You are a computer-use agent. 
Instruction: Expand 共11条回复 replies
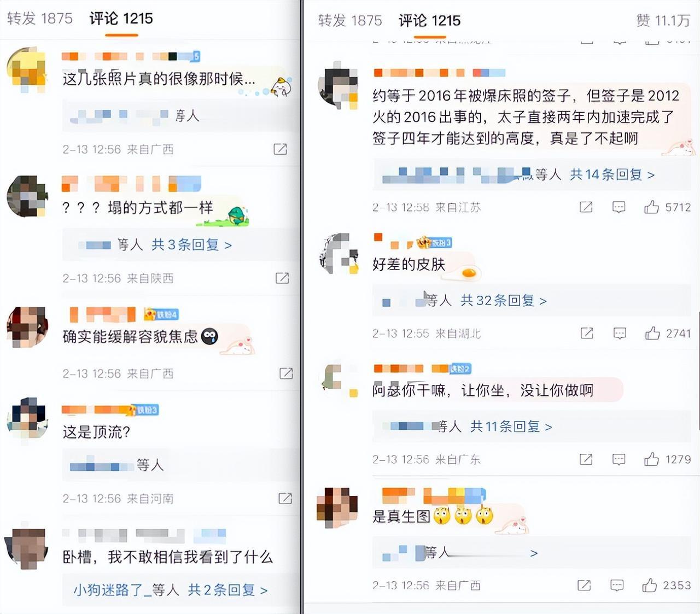pyautogui.click(x=511, y=426)
